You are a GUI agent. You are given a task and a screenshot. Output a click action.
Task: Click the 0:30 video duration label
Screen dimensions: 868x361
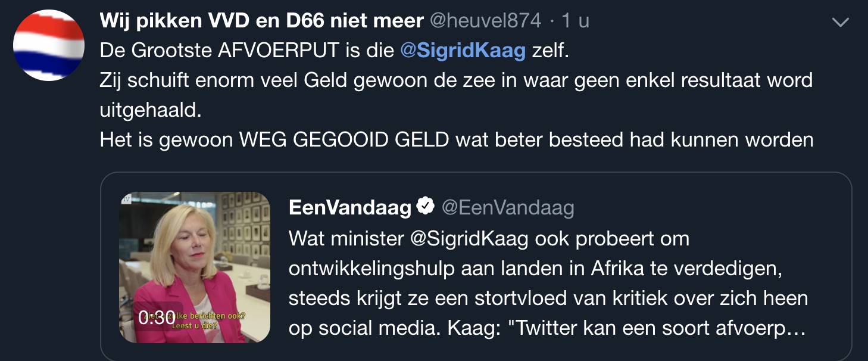pyautogui.click(x=157, y=318)
